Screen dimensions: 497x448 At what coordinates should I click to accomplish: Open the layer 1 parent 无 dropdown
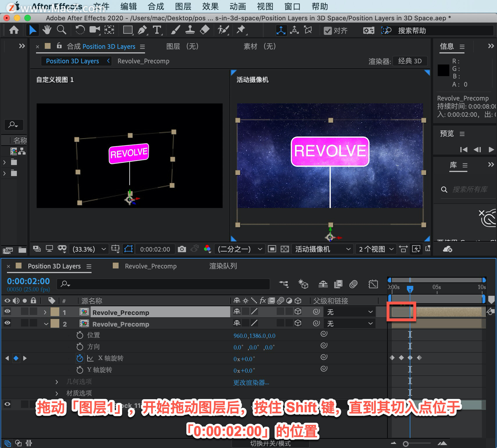[x=350, y=312]
